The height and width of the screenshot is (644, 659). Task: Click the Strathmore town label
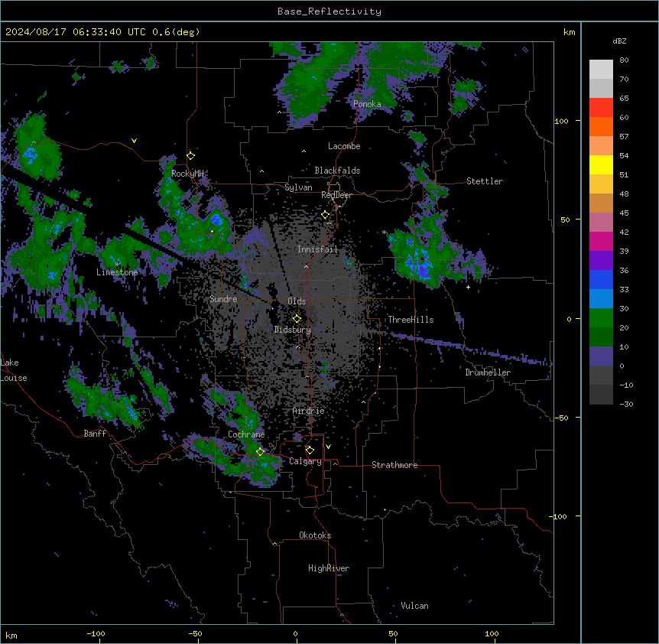(x=394, y=465)
